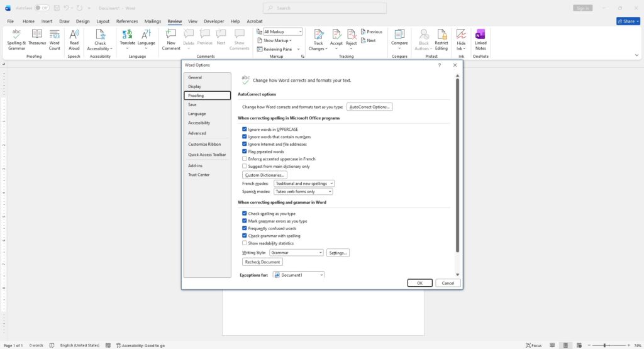Screen dimensions: 644x349
Task: Open the Exceptions for dropdown
Action: pos(299,275)
